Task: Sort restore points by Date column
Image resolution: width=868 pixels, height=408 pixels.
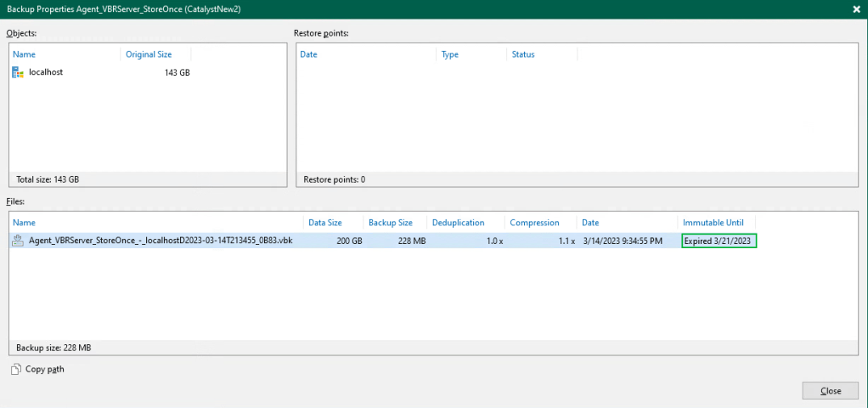Action: click(308, 54)
